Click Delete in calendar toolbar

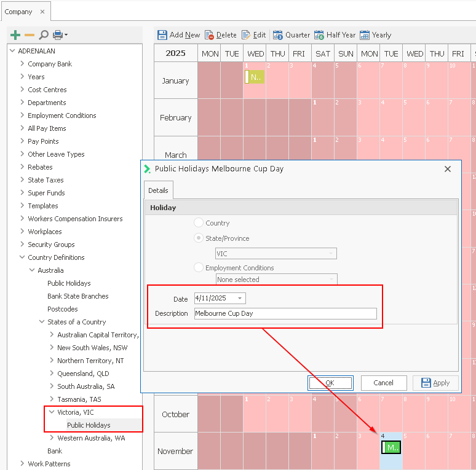221,35
